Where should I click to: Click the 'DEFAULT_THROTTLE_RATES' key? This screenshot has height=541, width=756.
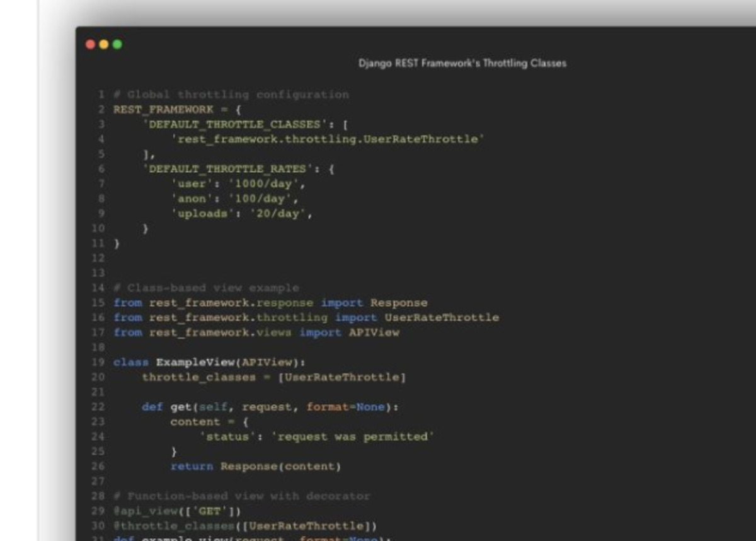tap(227, 169)
